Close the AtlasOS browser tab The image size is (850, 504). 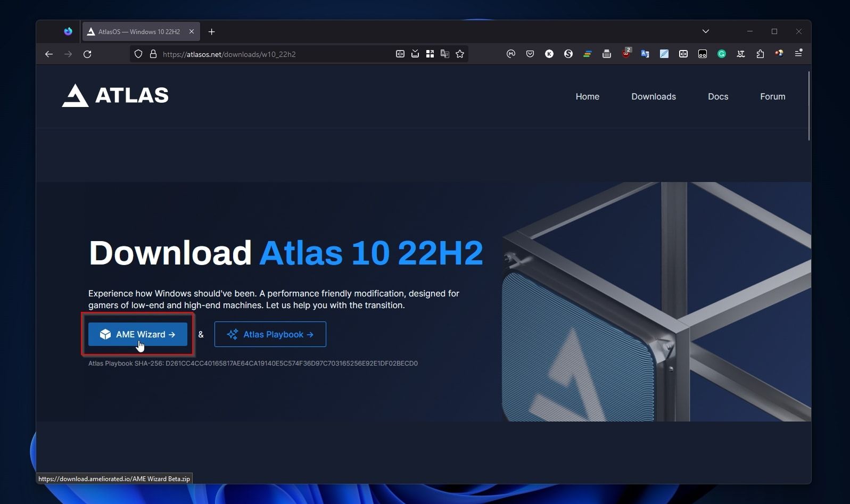click(192, 32)
